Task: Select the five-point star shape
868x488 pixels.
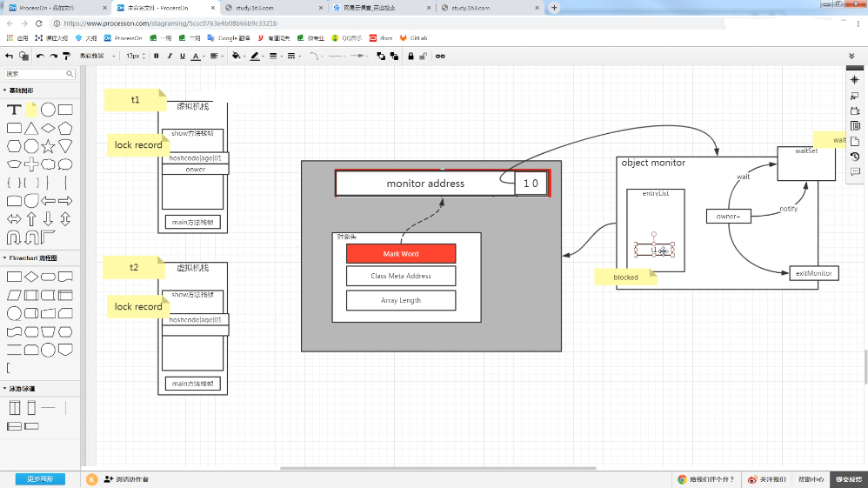Action: click(48, 146)
